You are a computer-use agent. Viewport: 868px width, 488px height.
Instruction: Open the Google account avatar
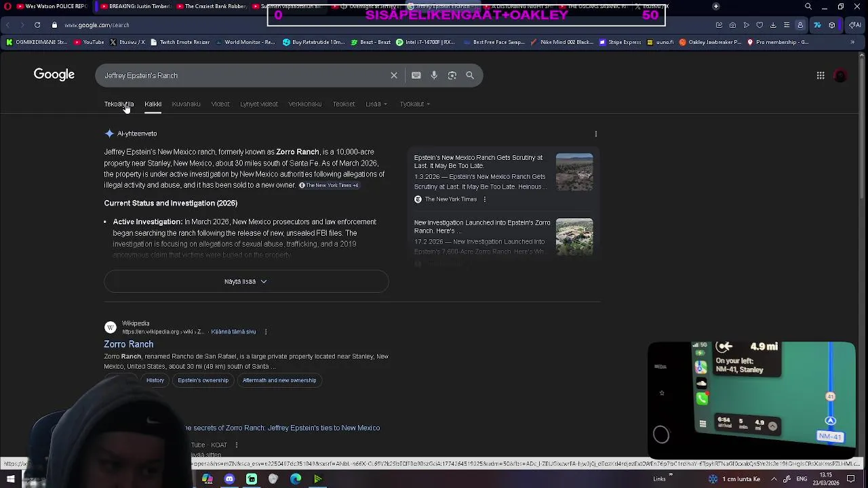(x=840, y=75)
